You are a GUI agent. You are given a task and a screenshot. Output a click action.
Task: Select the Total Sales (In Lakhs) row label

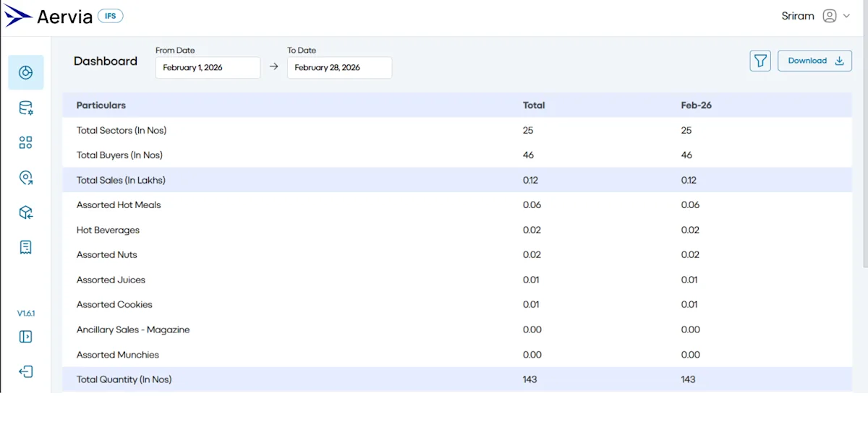pos(121,181)
